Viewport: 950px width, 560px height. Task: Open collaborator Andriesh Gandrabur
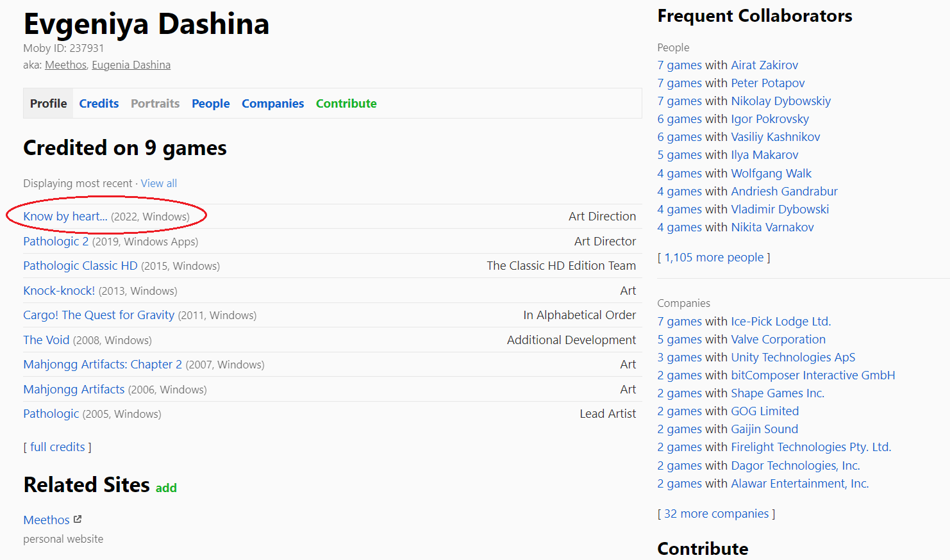[784, 192]
